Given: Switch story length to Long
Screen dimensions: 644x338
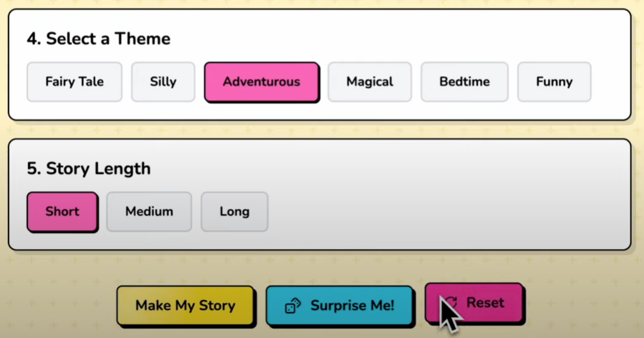Looking at the screenshot, I should point(235,211).
